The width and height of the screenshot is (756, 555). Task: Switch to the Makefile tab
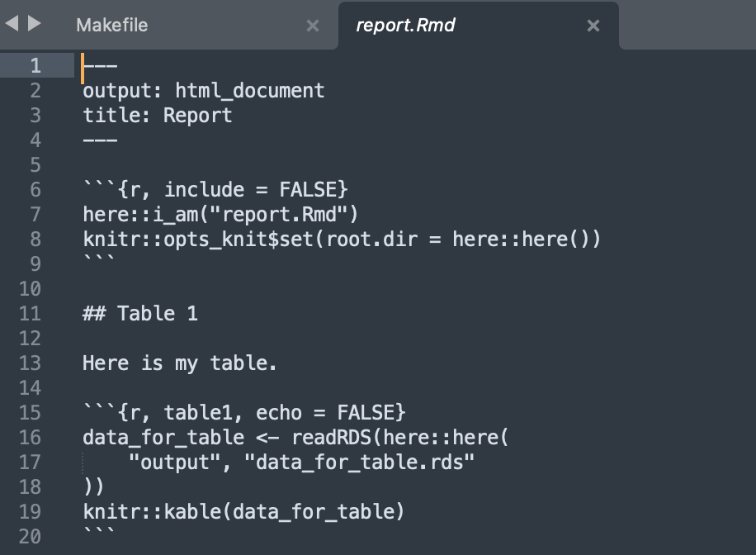coord(112,25)
